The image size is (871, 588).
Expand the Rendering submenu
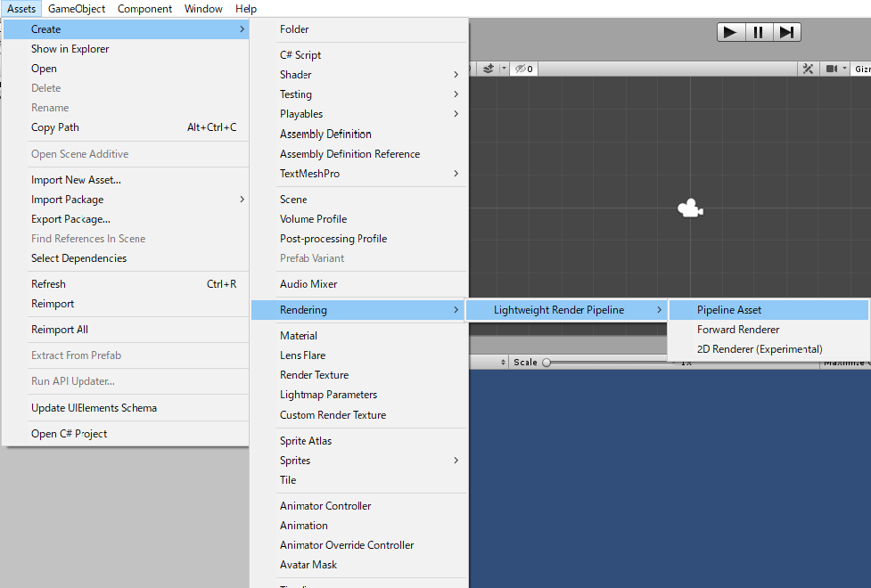[359, 310]
